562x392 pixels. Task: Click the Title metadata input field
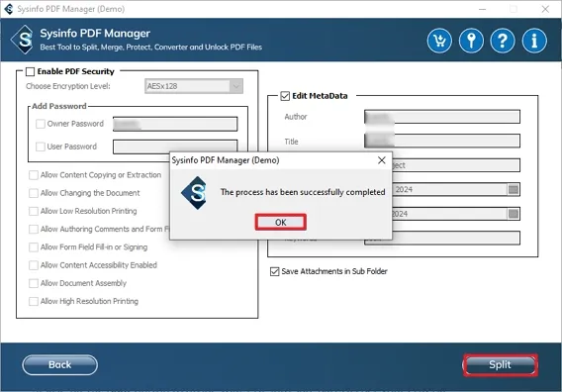(x=442, y=141)
